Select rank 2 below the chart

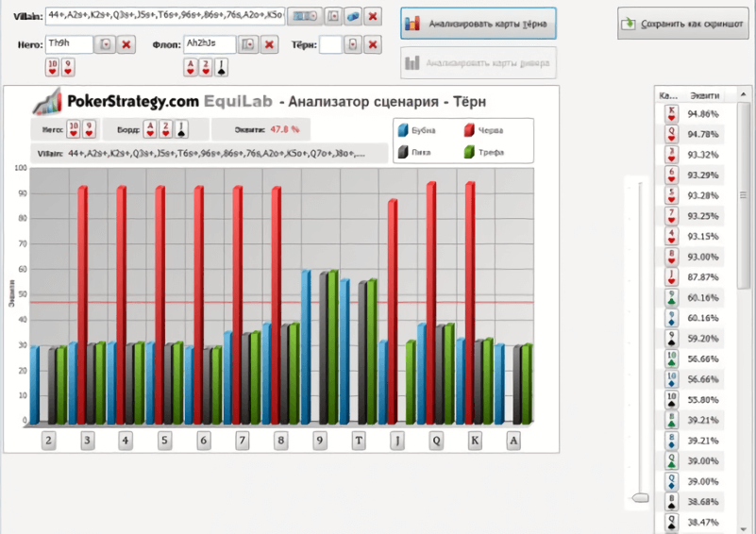(x=48, y=440)
